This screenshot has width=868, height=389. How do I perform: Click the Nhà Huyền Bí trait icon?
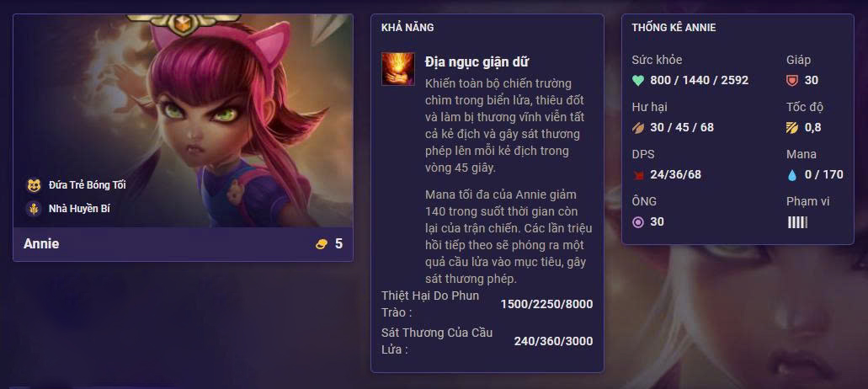pos(34,209)
